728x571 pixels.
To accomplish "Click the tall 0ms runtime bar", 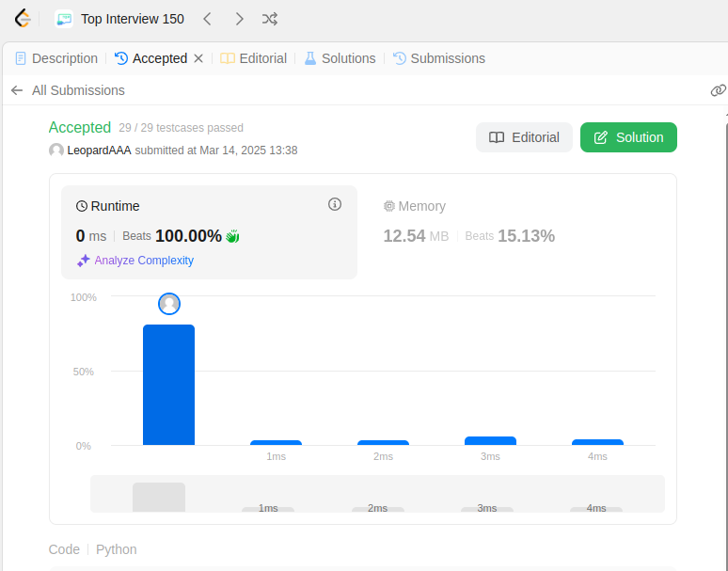I will tap(168, 385).
